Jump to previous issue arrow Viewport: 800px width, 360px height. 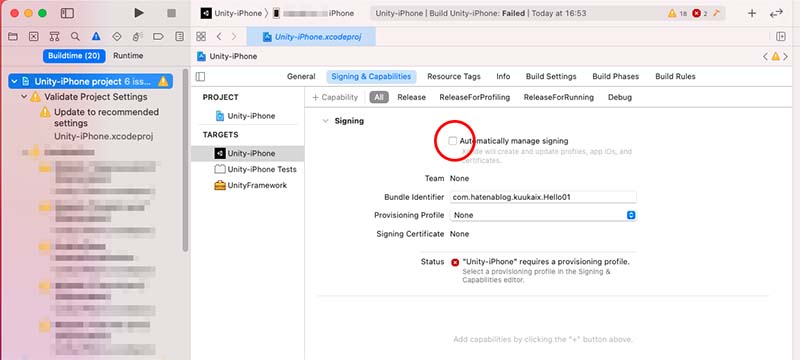765,56
